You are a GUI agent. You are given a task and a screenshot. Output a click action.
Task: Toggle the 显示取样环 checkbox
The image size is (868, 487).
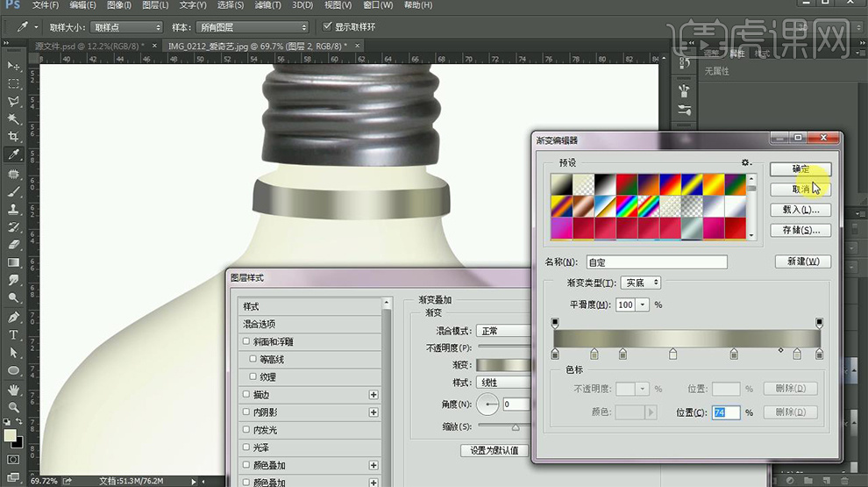(x=328, y=26)
